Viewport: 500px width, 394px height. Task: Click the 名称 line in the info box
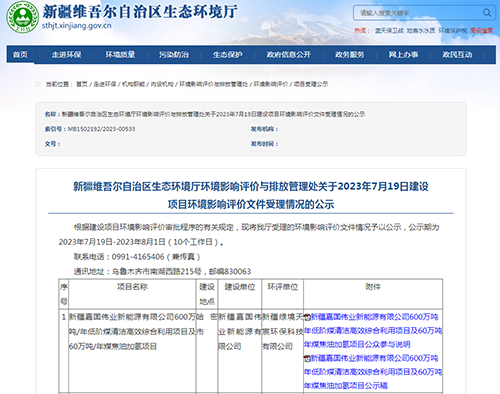(205, 114)
